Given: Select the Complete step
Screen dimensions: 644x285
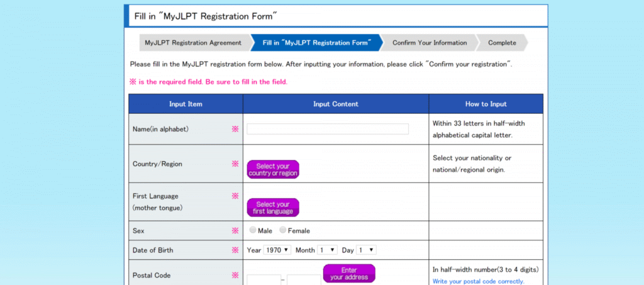Looking at the screenshot, I should [502, 43].
